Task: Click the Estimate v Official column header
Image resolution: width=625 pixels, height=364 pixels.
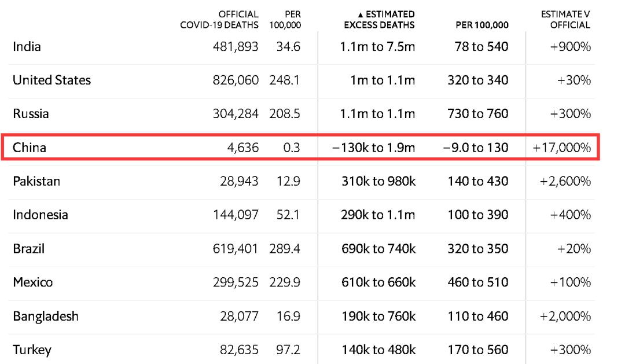Action: tap(565, 20)
